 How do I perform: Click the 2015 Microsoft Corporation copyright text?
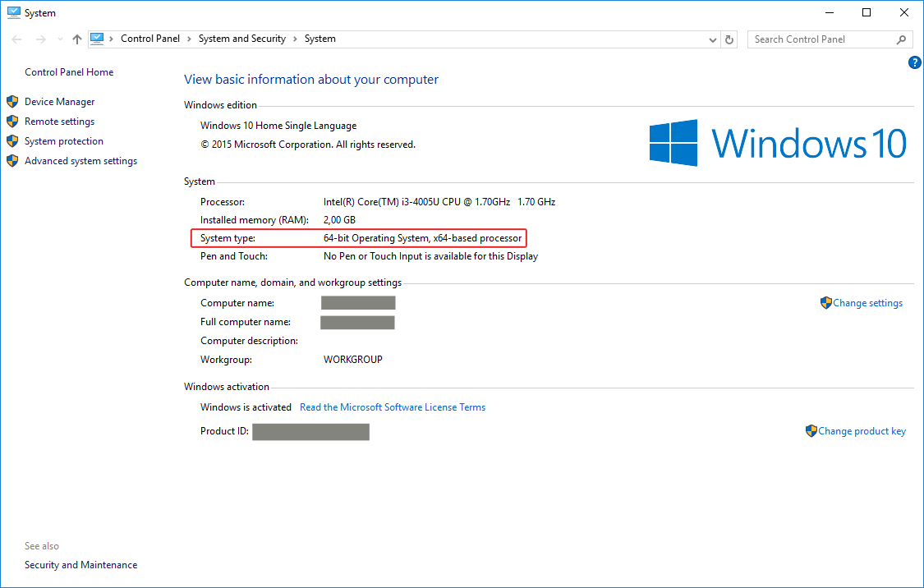click(308, 145)
